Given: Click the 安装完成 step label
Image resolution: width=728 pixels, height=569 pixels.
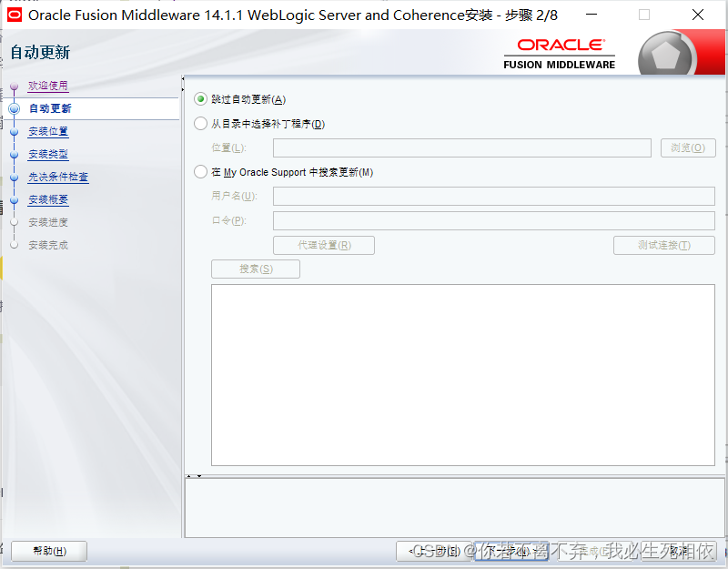Looking at the screenshot, I should pos(48,245).
